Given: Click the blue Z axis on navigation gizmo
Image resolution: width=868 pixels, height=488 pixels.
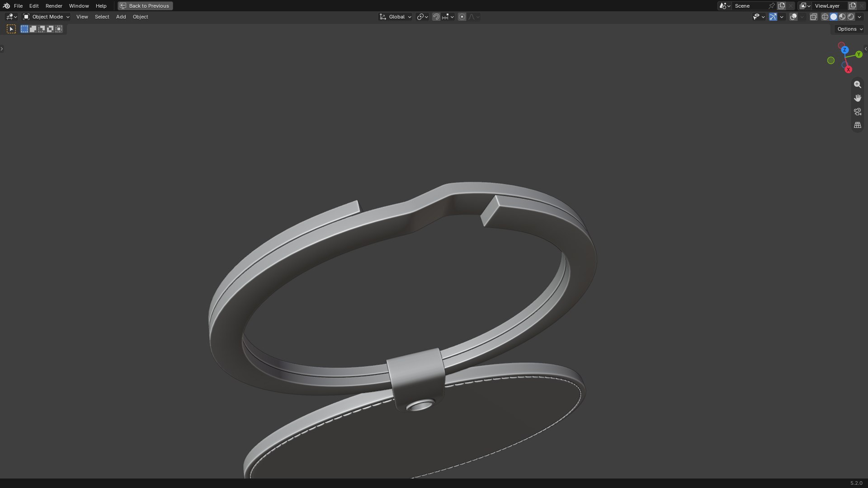Looking at the screenshot, I should click(x=844, y=50).
